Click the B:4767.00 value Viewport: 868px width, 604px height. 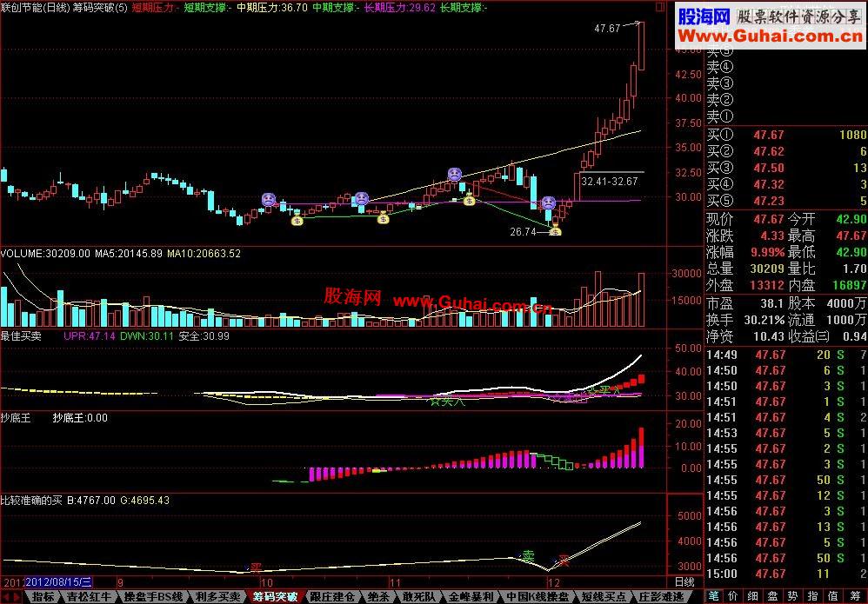[x=91, y=500]
